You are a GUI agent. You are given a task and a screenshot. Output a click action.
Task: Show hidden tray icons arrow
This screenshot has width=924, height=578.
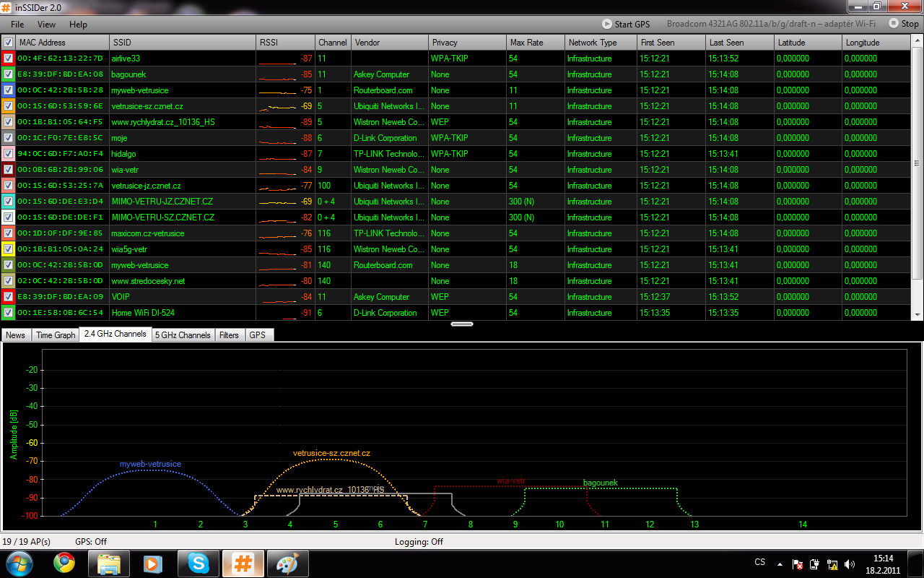(780, 564)
